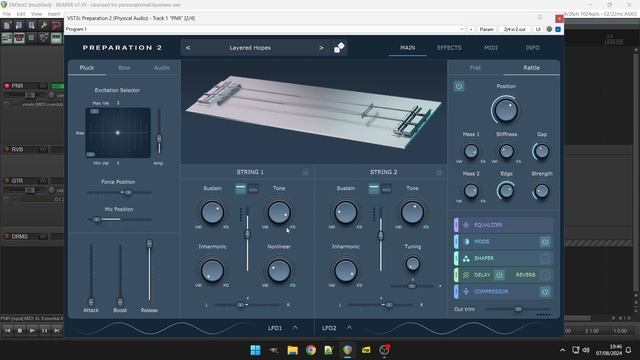Click the notification bell in system tray
This screenshot has width=640, height=360.
coord(629,350)
